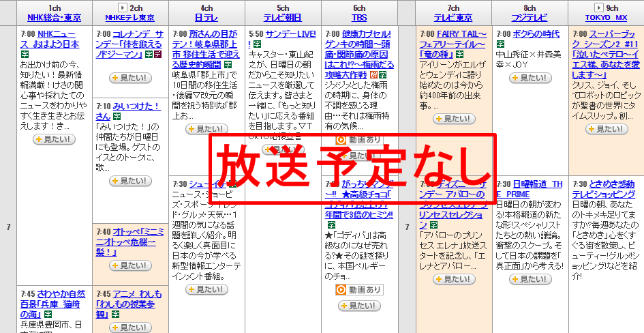The image size is (644, 333).
Task: Open コレナンデ サンデー program link
Action: 129,44
